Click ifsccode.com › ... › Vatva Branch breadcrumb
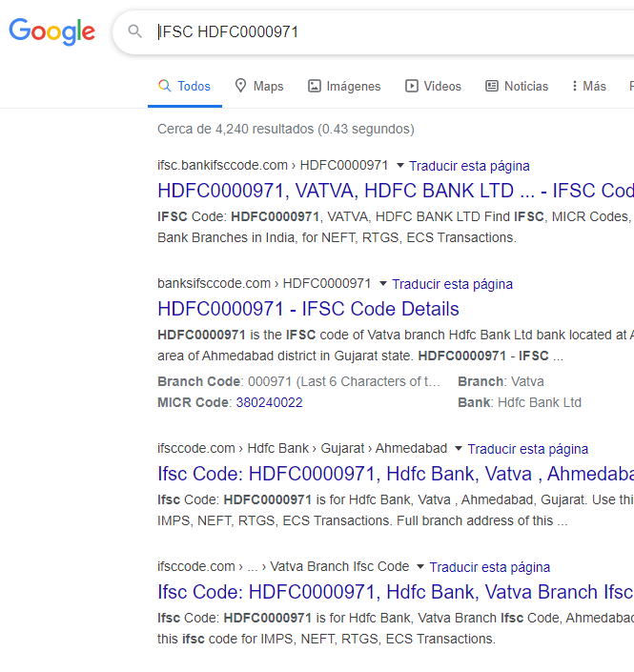Viewport: 634px width, 672px height. point(283,567)
